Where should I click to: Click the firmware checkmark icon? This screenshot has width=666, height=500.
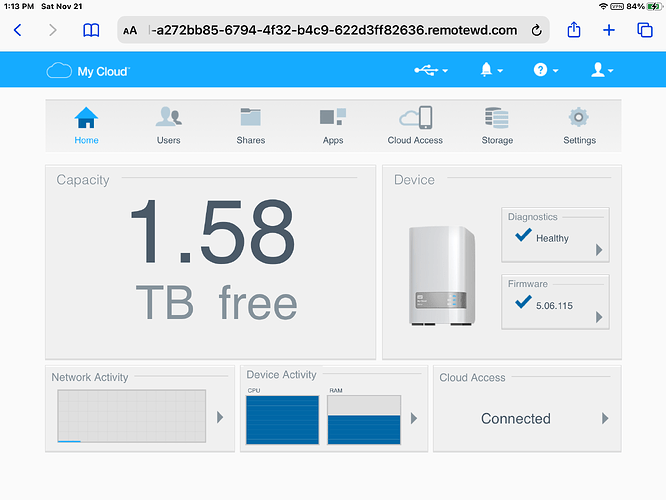pyautogui.click(x=523, y=302)
